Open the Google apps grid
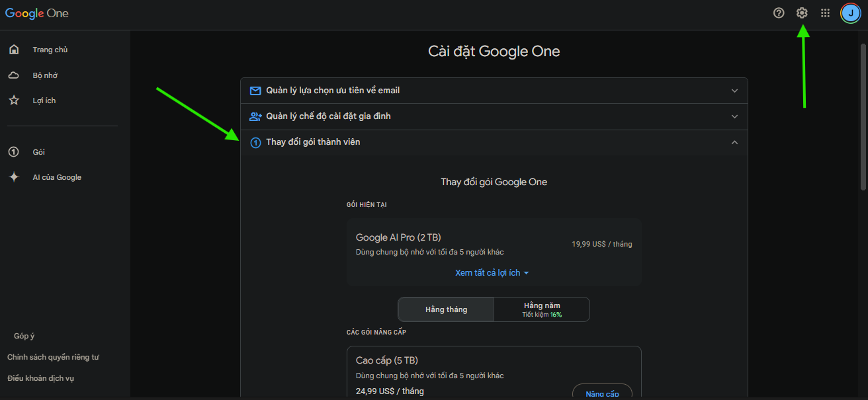Screen dimensions: 868x400 [x=825, y=13]
